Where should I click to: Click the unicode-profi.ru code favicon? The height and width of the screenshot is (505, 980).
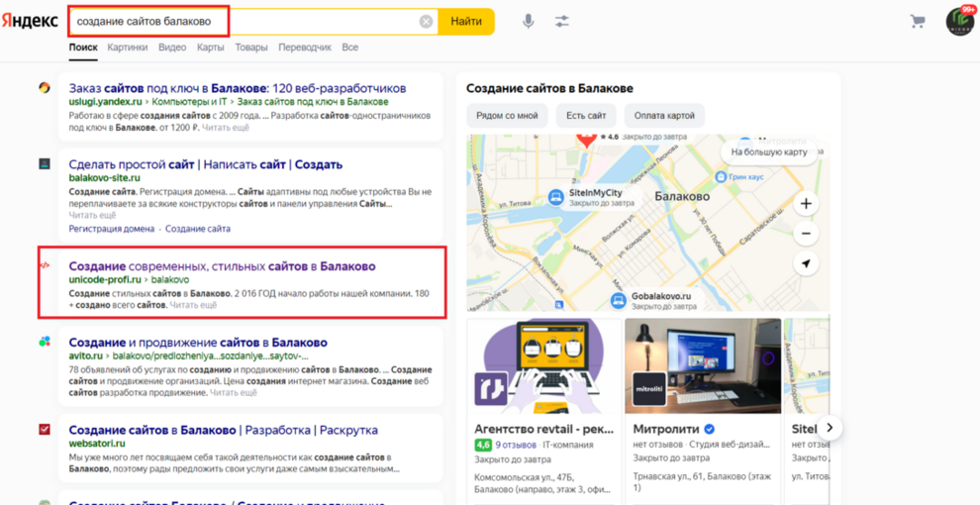point(45,265)
